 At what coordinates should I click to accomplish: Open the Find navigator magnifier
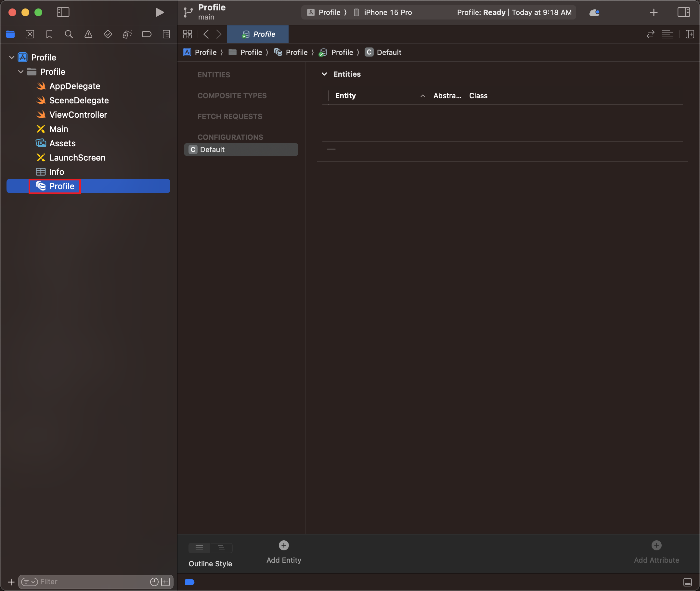point(69,34)
